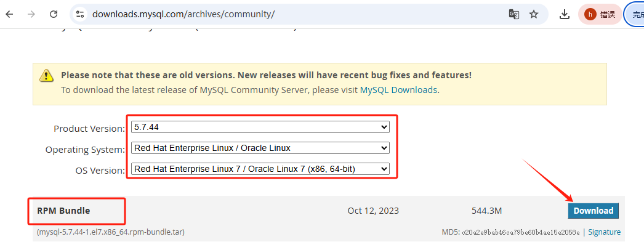644x247 pixels.
Task: Download the RPM Bundle
Action: [x=593, y=211]
